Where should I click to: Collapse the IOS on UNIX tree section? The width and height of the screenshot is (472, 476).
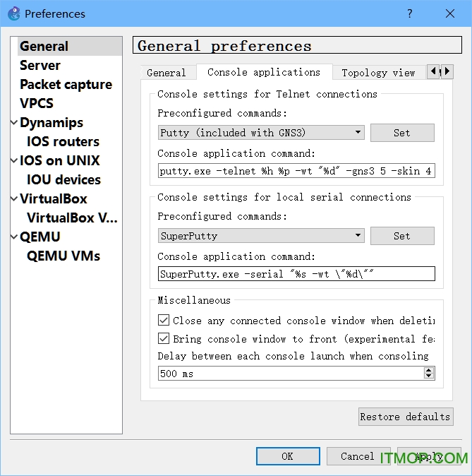[14, 161]
